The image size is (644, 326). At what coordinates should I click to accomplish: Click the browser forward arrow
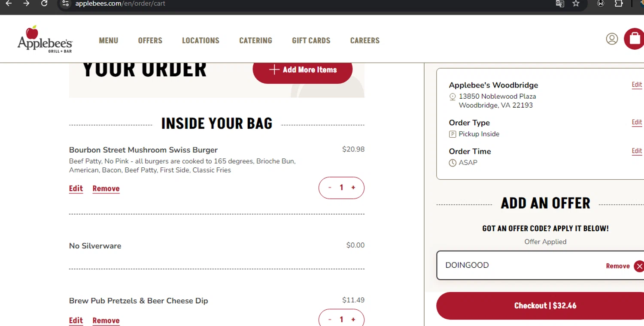click(26, 3)
